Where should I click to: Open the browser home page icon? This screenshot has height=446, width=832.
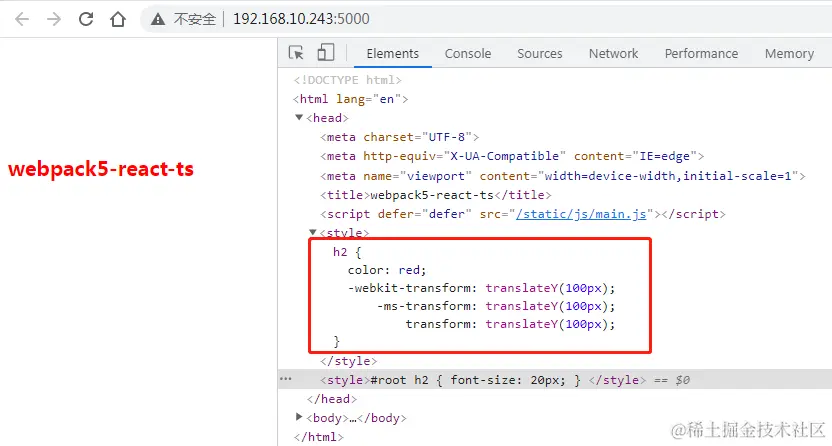(118, 19)
